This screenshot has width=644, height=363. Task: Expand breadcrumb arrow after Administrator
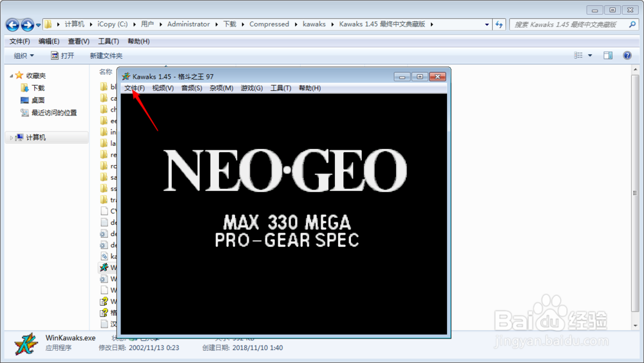point(216,25)
